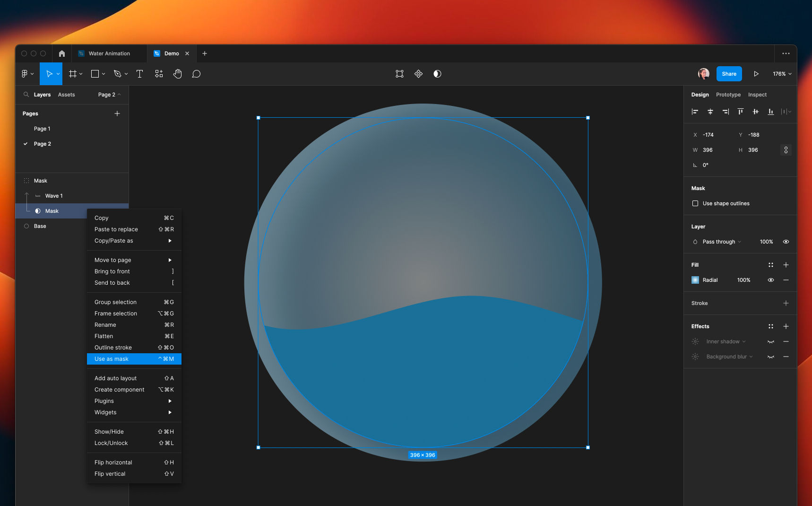The width and height of the screenshot is (812, 506).
Task: Switch to the Water Animation file tab
Action: (109, 53)
